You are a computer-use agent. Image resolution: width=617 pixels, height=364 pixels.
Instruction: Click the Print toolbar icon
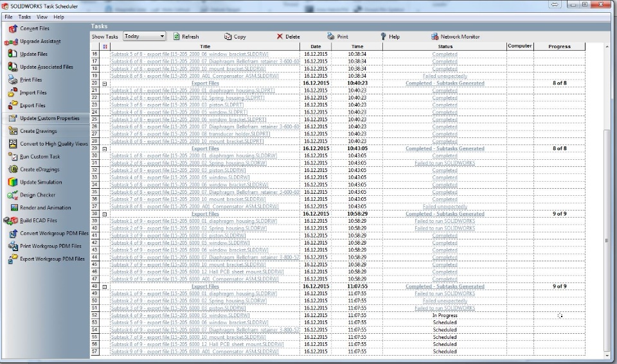tap(331, 36)
